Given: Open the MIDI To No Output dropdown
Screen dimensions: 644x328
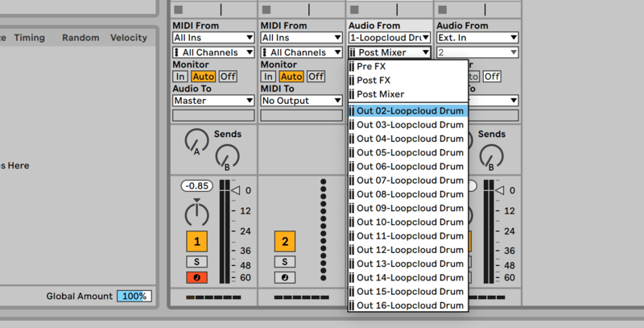Looking at the screenshot, I should coord(301,101).
